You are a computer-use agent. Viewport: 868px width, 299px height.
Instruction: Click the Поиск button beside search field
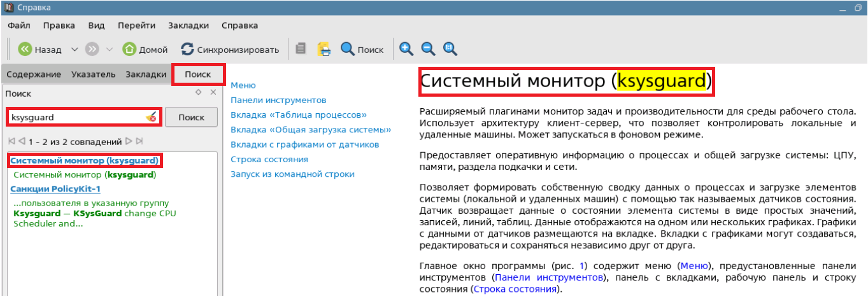[191, 117]
